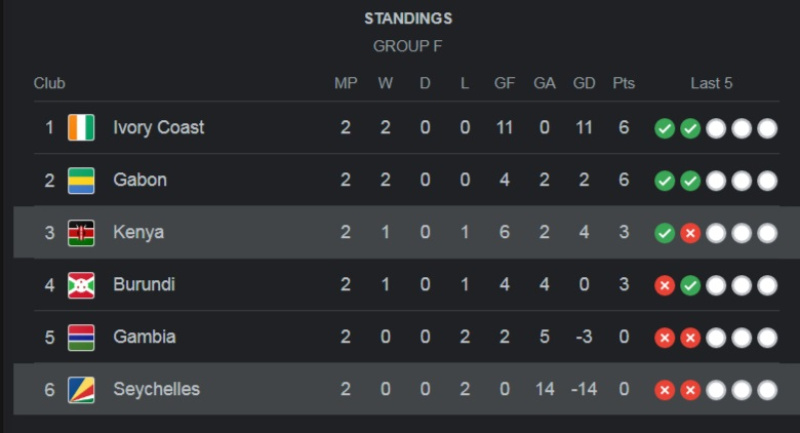Click the Seychelles flag icon
The height and width of the screenshot is (433, 800).
click(x=81, y=390)
